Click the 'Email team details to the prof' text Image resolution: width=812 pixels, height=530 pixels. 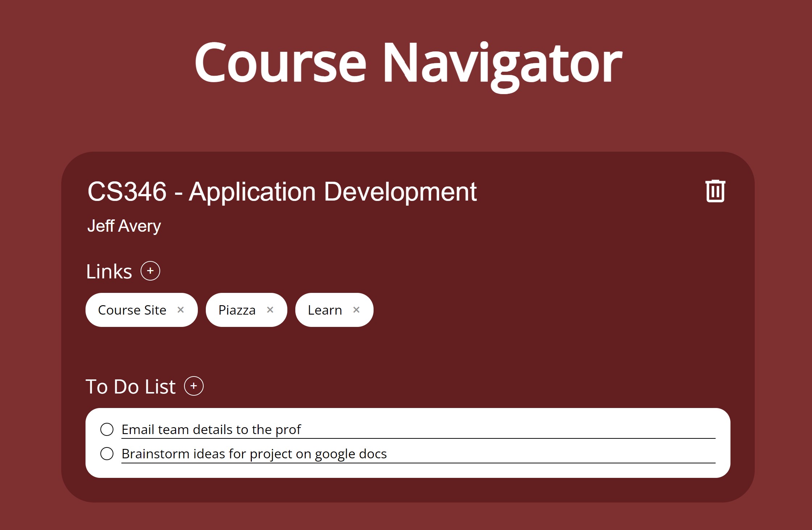click(x=211, y=430)
